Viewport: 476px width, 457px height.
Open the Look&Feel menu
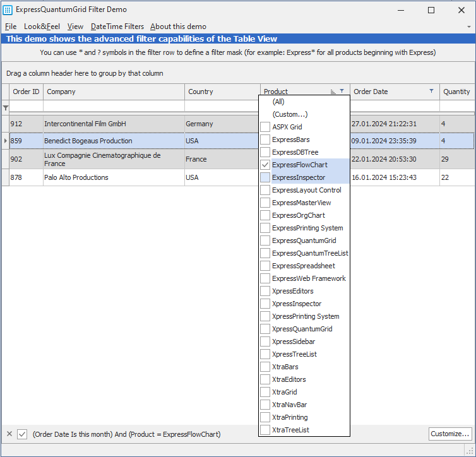(x=42, y=27)
